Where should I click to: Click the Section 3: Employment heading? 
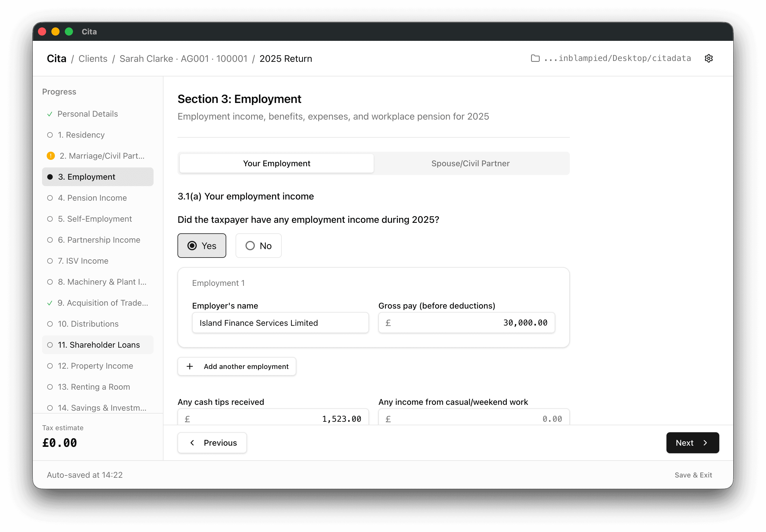pos(239,99)
